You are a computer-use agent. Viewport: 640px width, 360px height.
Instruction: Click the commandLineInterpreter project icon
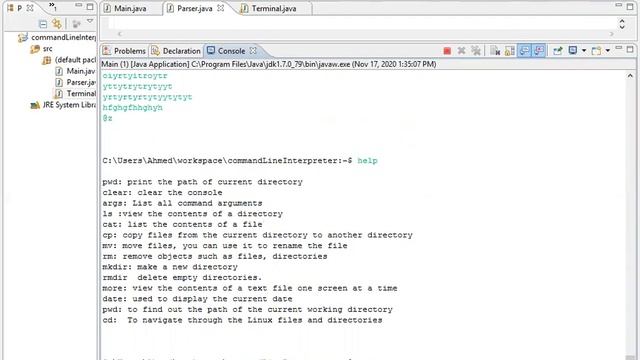[x=22, y=38]
